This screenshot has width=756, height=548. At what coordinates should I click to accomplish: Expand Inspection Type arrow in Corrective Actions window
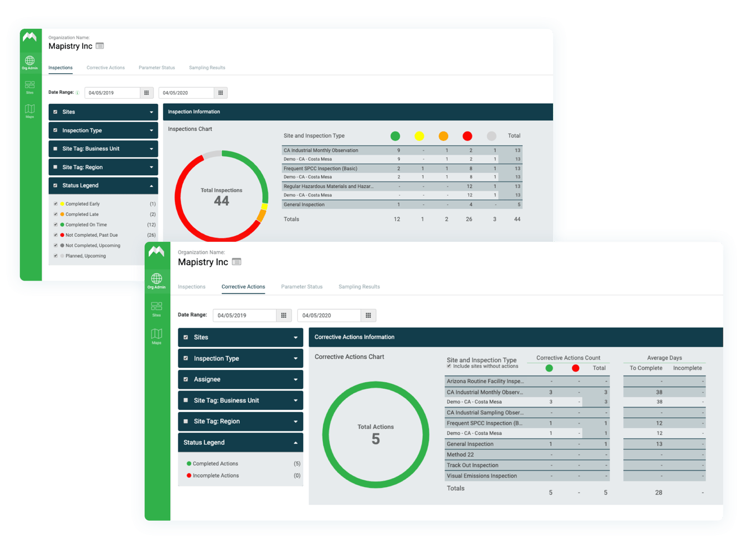(296, 358)
